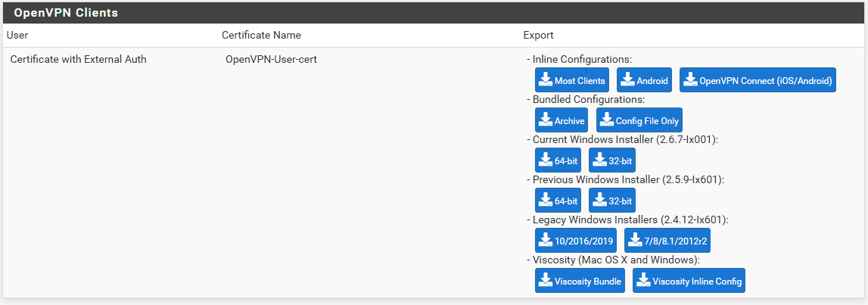Export the Android inline configuration
The width and height of the screenshot is (868, 305).
(644, 80)
